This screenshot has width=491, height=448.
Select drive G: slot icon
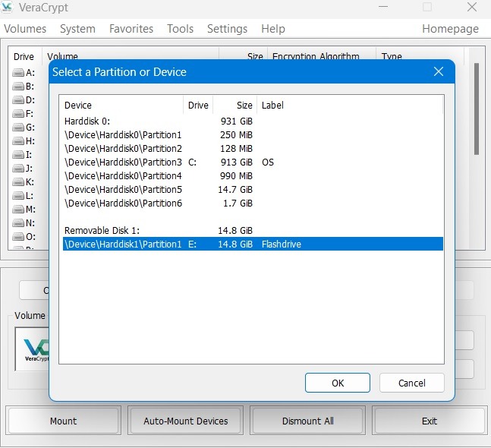tap(18, 128)
